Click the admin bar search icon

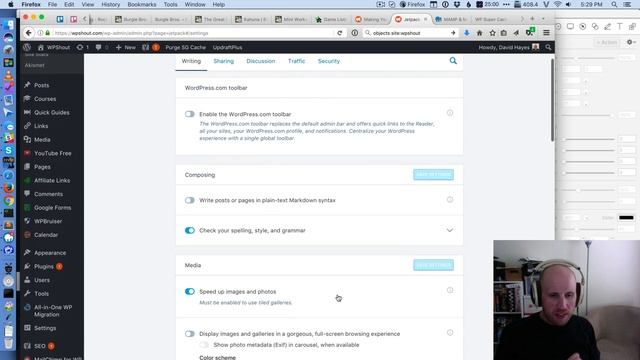[548, 47]
